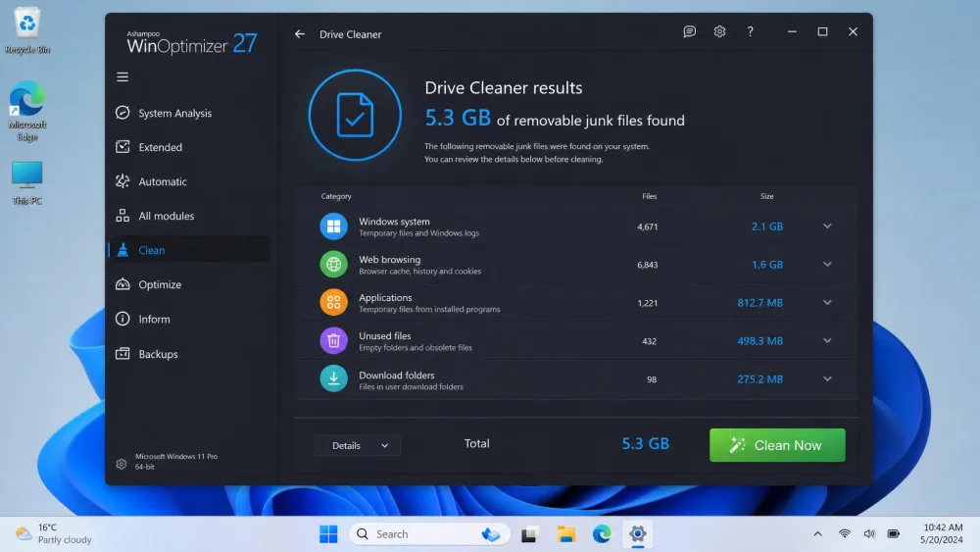Click the WinOptimizer gear taskbar icon
Screen dimensions: 980x552
638,534
